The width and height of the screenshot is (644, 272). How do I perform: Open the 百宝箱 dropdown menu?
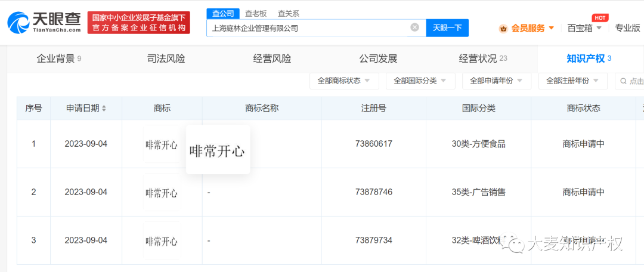coord(584,29)
